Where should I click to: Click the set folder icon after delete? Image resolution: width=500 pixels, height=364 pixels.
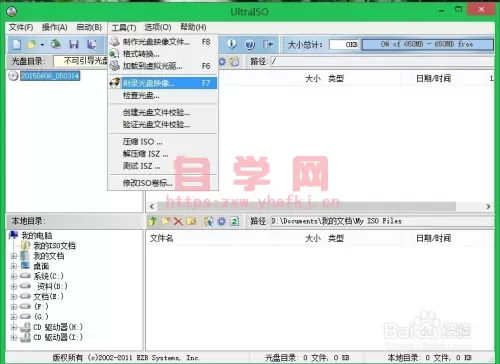coord(191,221)
